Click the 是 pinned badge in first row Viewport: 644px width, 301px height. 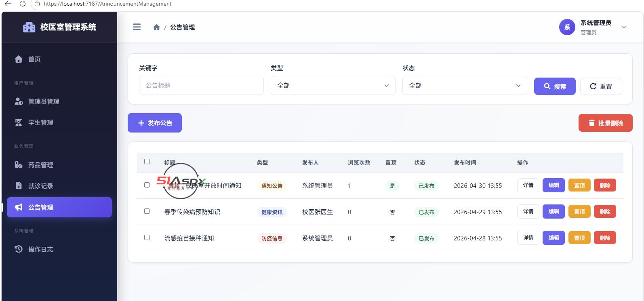(x=392, y=186)
